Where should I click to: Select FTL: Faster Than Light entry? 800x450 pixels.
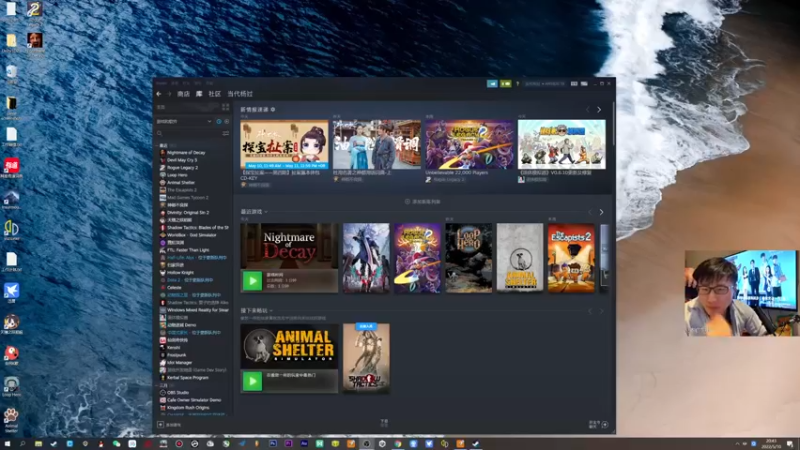pos(188,250)
